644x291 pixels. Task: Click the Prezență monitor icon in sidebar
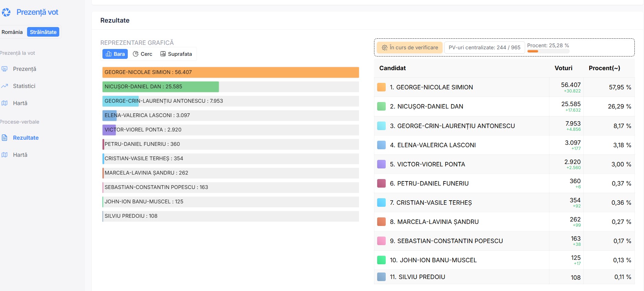point(4,69)
